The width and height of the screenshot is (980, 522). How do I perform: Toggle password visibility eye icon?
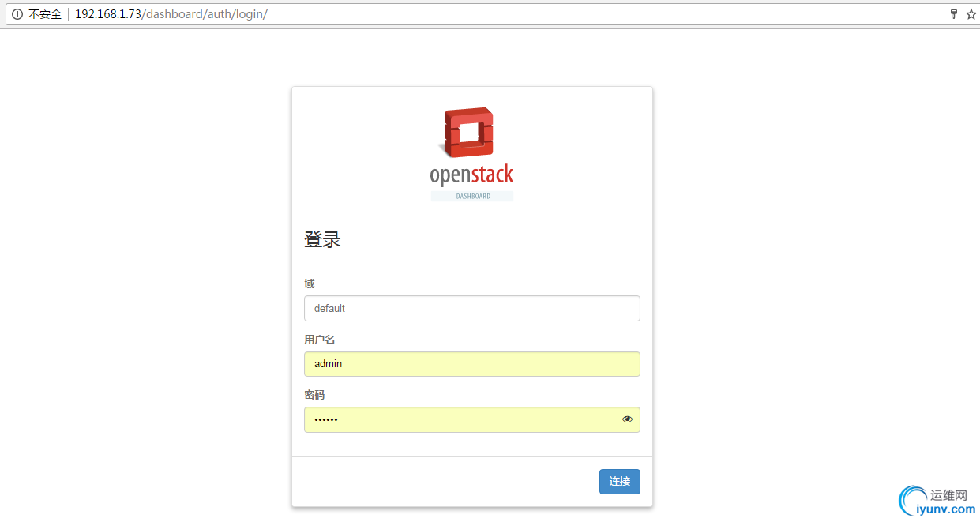tap(628, 419)
